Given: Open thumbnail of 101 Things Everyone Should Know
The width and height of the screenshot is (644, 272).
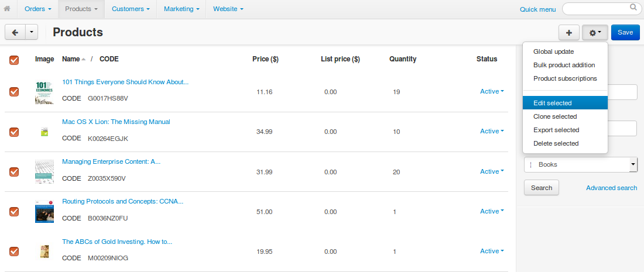Looking at the screenshot, I should click(x=44, y=92).
